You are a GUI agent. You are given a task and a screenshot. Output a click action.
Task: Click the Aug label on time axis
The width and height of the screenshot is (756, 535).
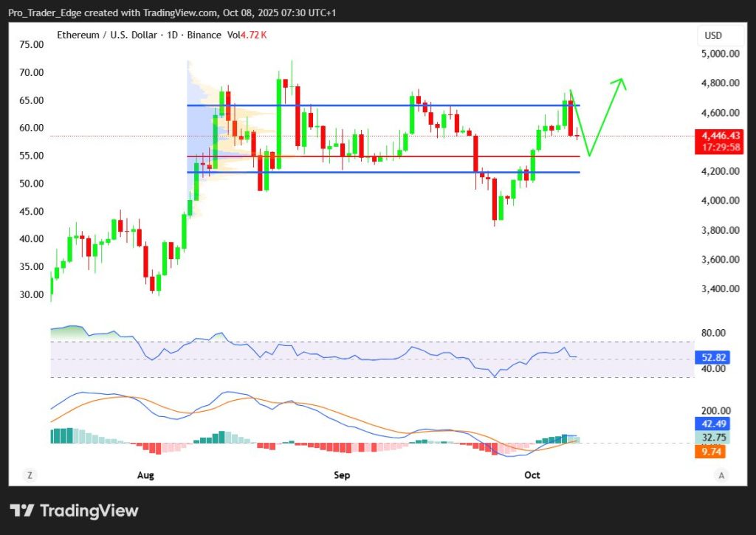(x=146, y=476)
